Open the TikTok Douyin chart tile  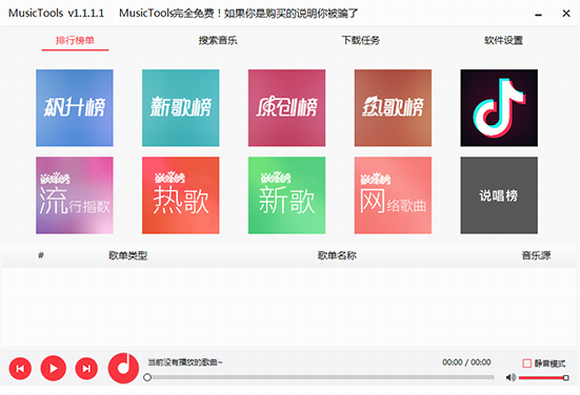point(499,108)
